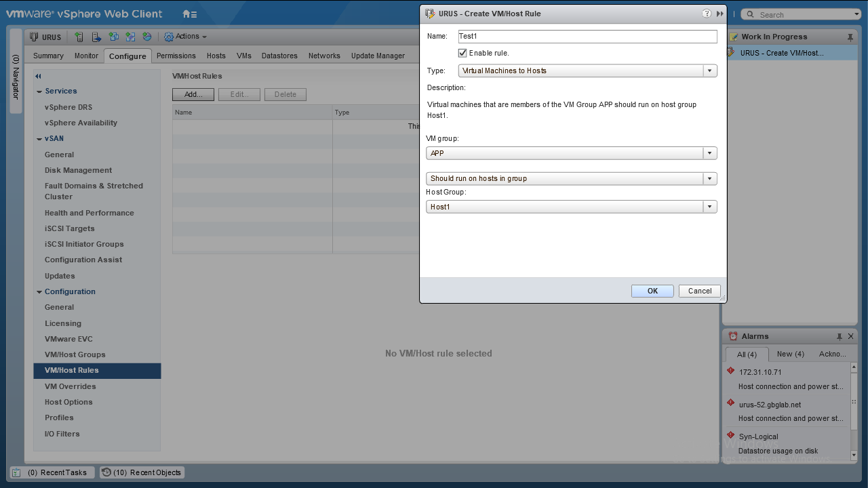Select VMware EVC in sidebar
This screenshot has height=488, width=868.
68,339
